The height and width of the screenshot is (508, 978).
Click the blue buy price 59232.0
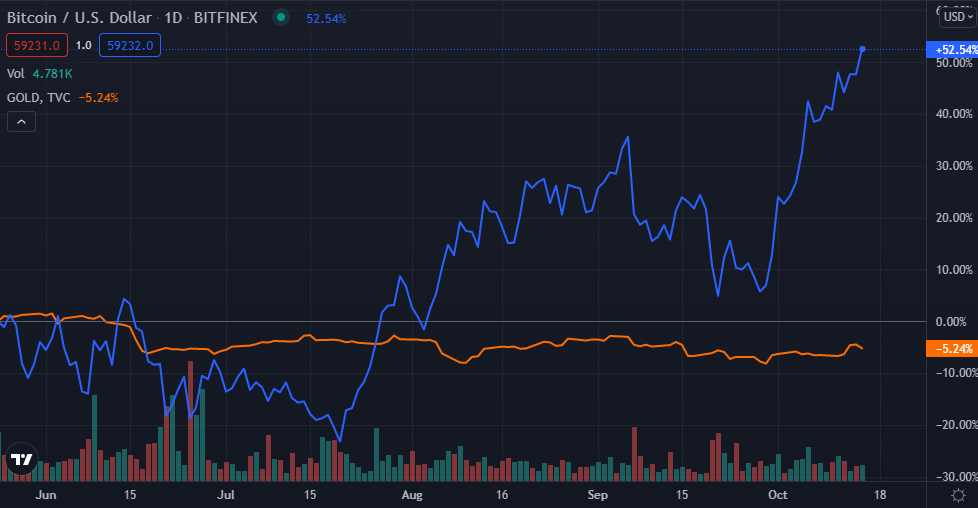click(x=130, y=46)
